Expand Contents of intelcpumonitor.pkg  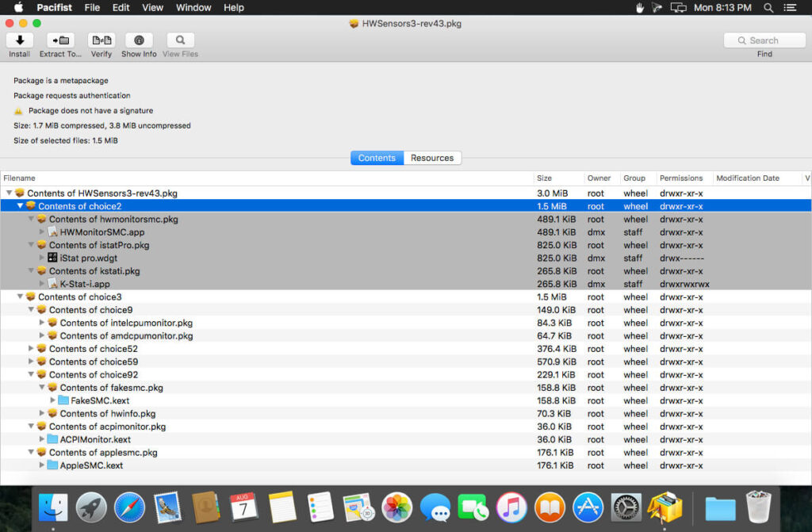(x=42, y=323)
